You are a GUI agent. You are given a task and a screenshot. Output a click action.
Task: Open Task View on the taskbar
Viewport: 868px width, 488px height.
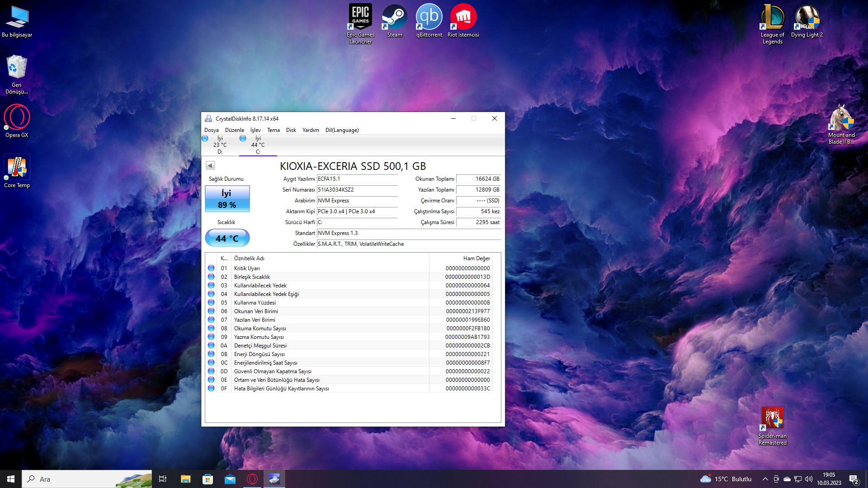[163, 479]
